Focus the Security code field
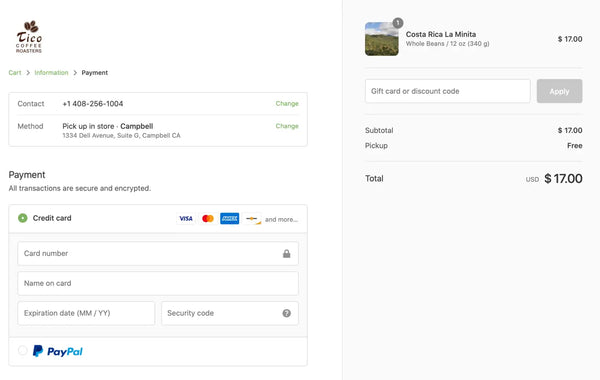600x380 pixels. (x=230, y=313)
